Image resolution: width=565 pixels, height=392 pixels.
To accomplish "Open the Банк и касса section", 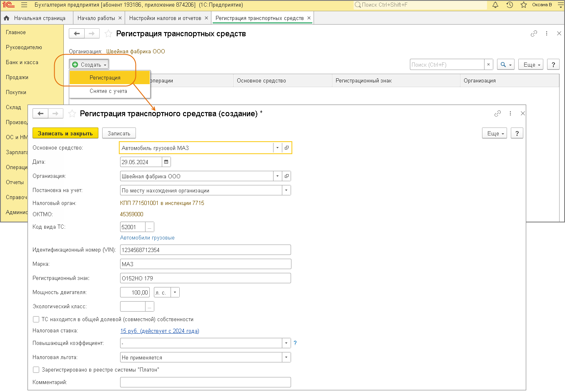I will 22,62.
